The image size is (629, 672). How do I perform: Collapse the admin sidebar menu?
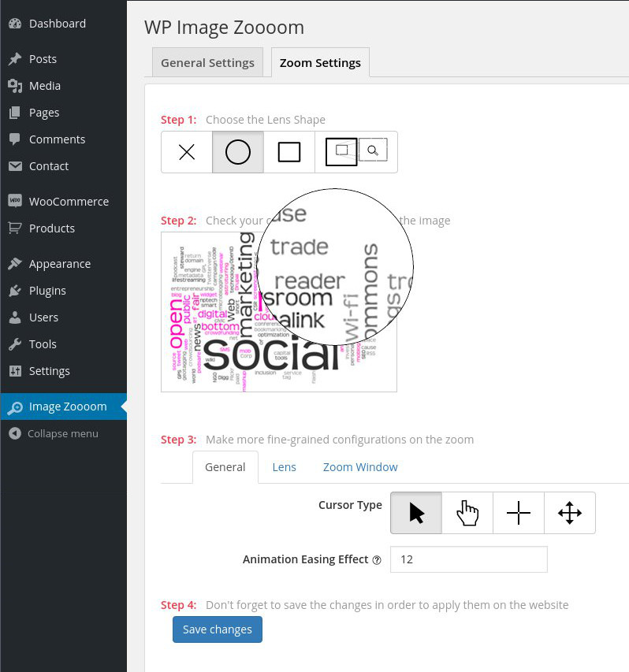tap(64, 434)
